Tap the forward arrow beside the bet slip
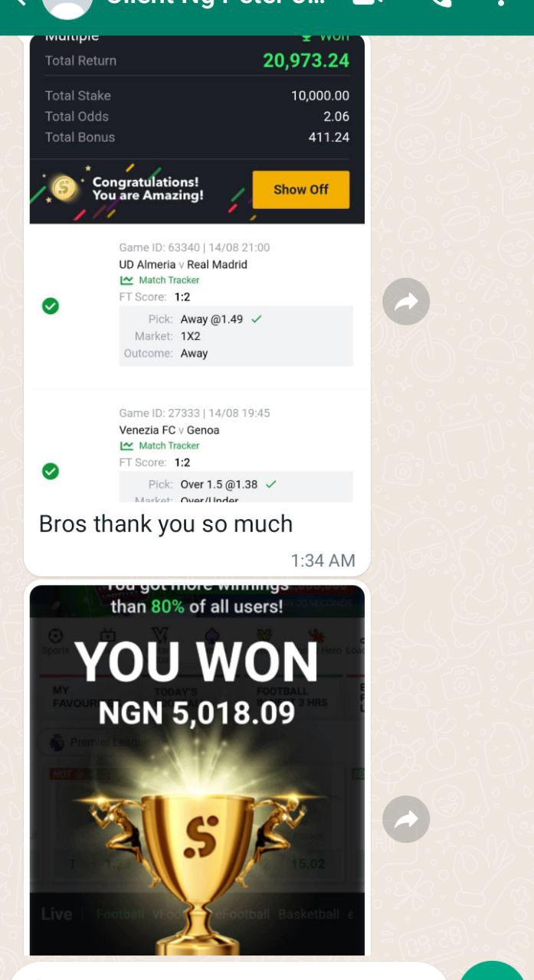 point(406,302)
